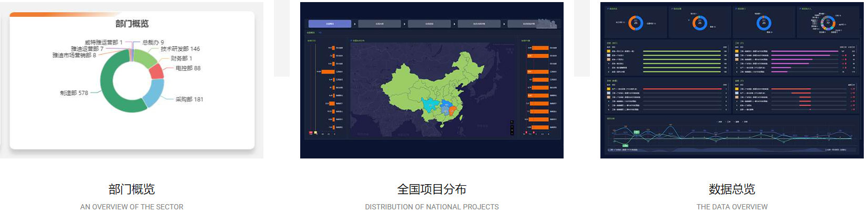Click arrow after the first map dashboard tab
This screenshot has width=868, height=212.
(x=355, y=24)
